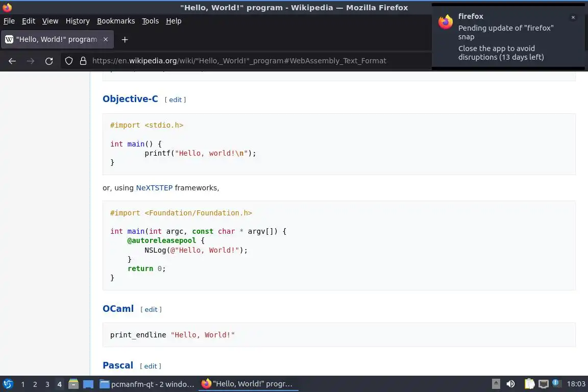Screen dimensions: 588x392
Task: Dismiss the firefox snap update notification
Action: click(x=573, y=17)
